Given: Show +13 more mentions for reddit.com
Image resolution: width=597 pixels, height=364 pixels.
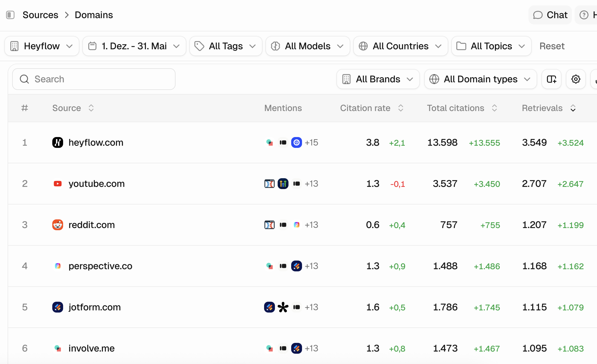Looking at the screenshot, I should pos(312,225).
